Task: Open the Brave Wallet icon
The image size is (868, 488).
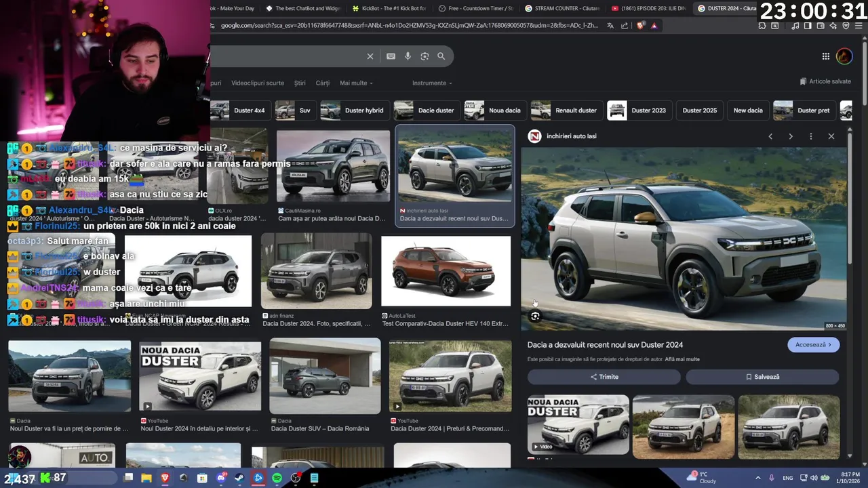Action: point(820,26)
